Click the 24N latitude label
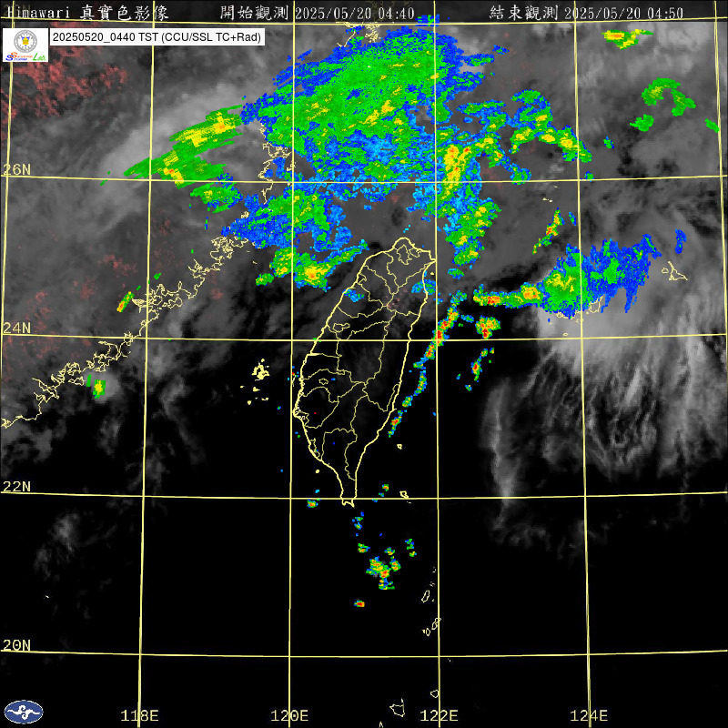The width and height of the screenshot is (728, 728). 16,328
